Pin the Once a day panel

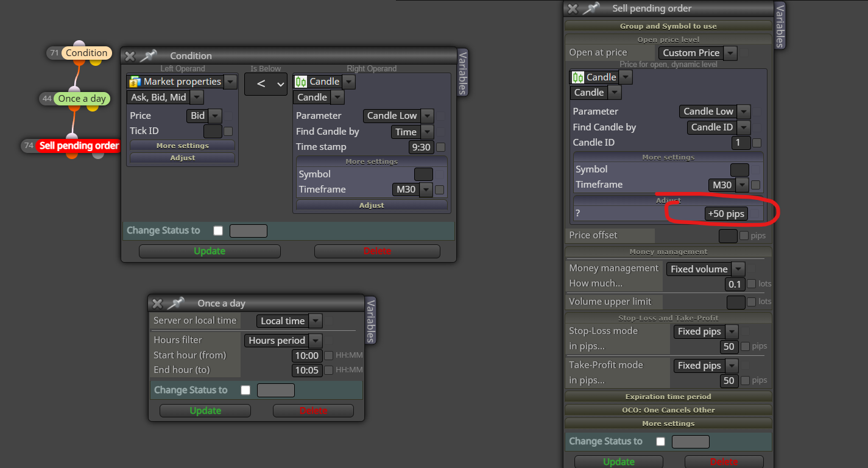(x=176, y=303)
